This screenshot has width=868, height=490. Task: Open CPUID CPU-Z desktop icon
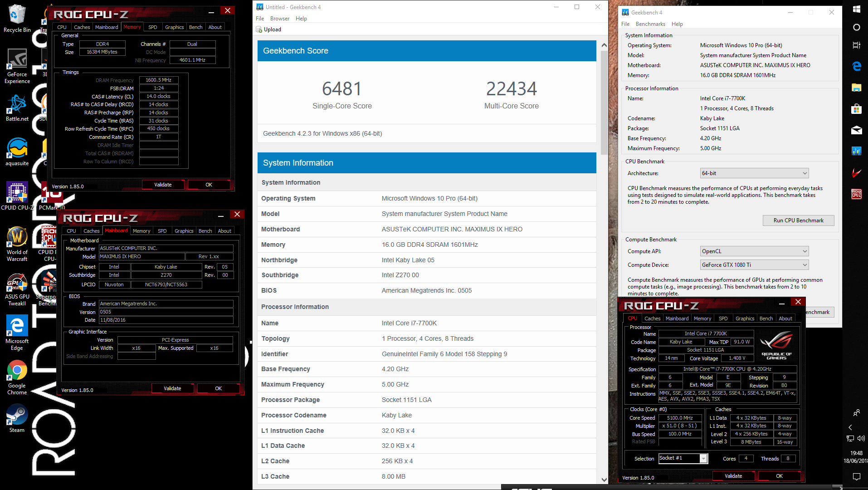(17, 196)
